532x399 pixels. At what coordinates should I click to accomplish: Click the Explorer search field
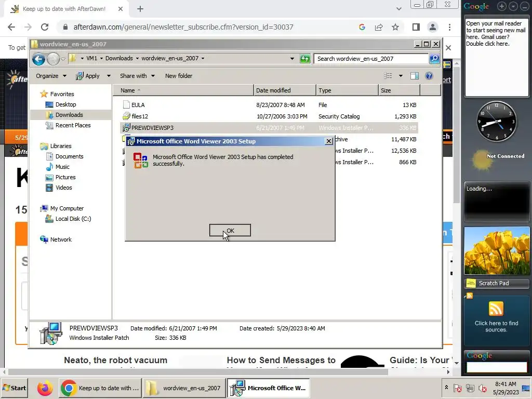coord(371,59)
